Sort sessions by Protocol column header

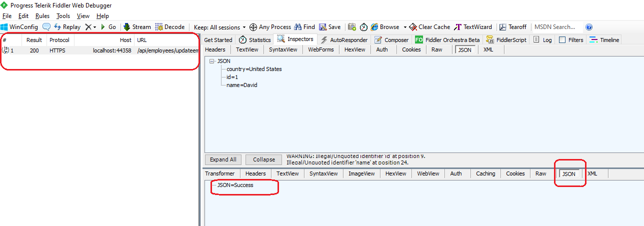click(x=59, y=40)
